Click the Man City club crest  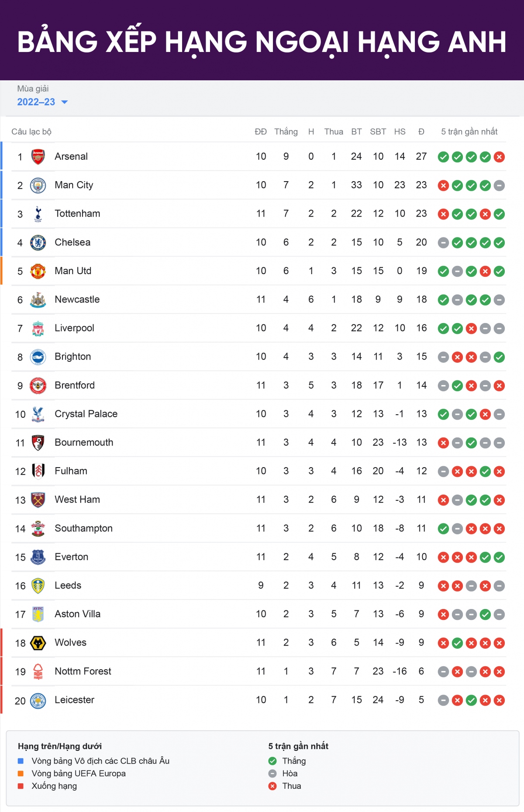point(38,186)
